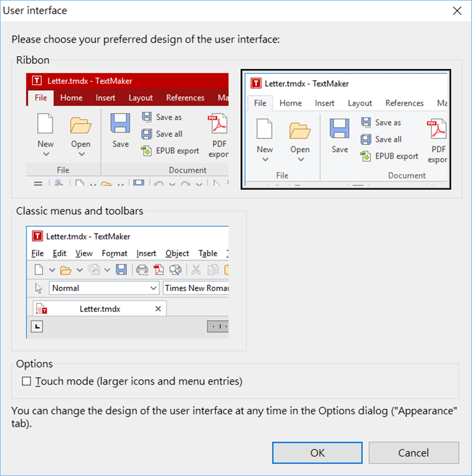The width and height of the screenshot is (472, 476).
Task: Click the New document icon in light ribbon preview
Action: [x=264, y=129]
